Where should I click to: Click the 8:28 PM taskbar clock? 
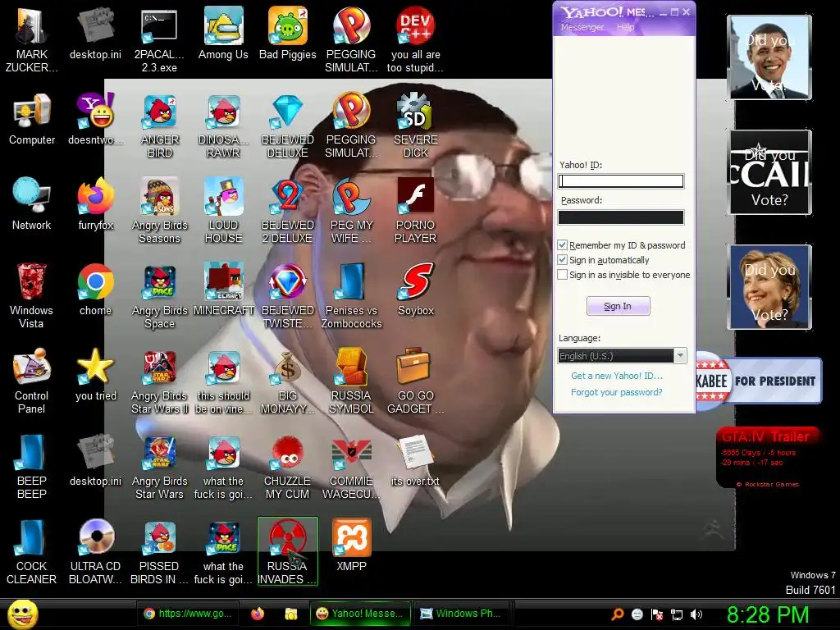tap(768, 614)
